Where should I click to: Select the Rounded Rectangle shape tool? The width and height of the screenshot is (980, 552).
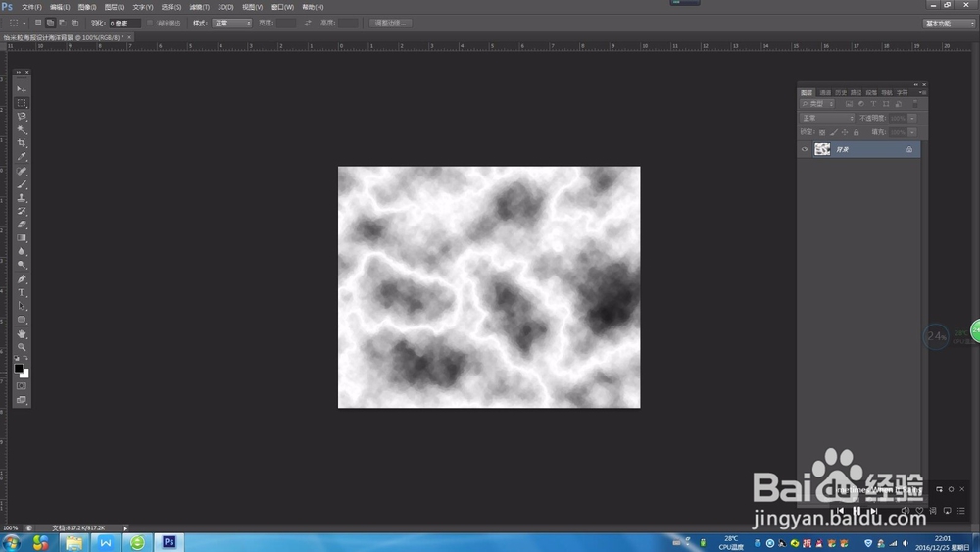pos(22,320)
